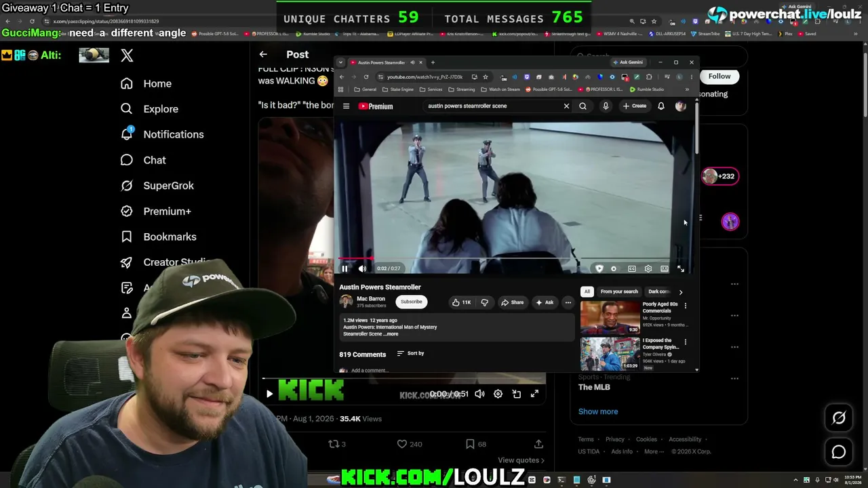Open the X logo home icon
868x488 pixels.
click(127, 56)
